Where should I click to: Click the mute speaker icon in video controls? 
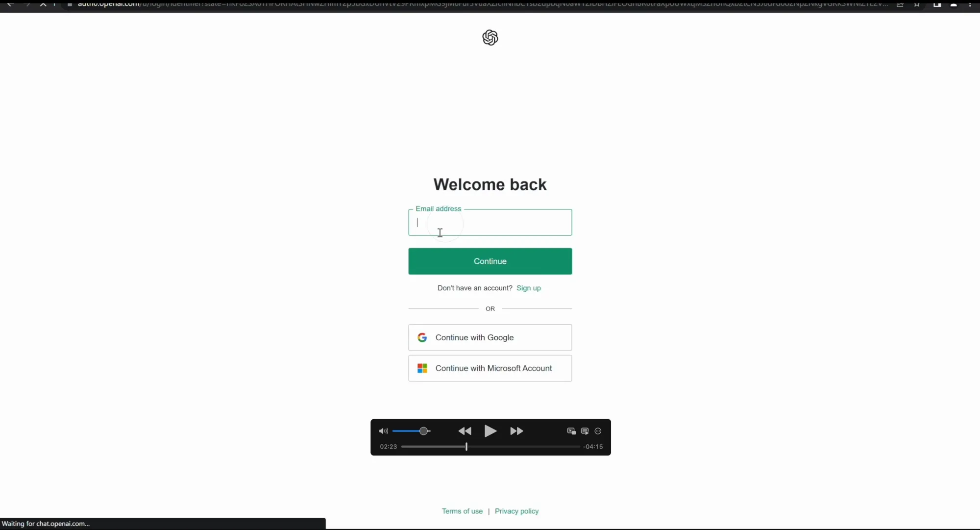384,431
